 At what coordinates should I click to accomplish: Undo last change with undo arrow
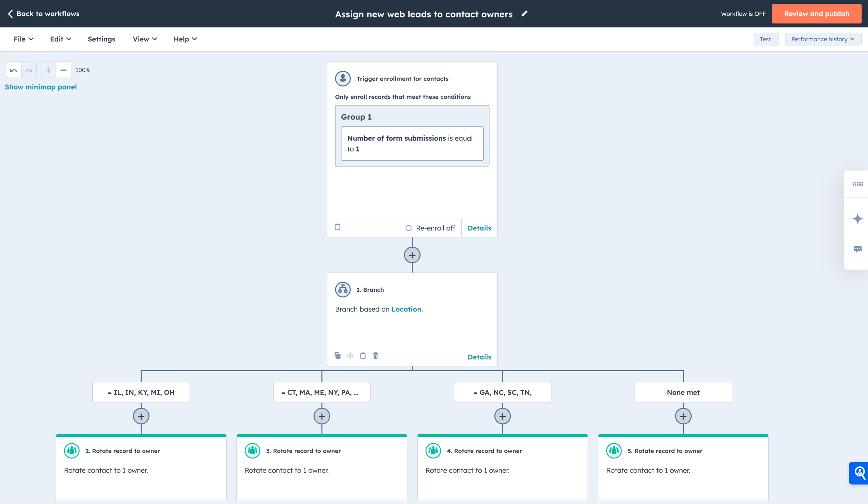[x=14, y=70]
